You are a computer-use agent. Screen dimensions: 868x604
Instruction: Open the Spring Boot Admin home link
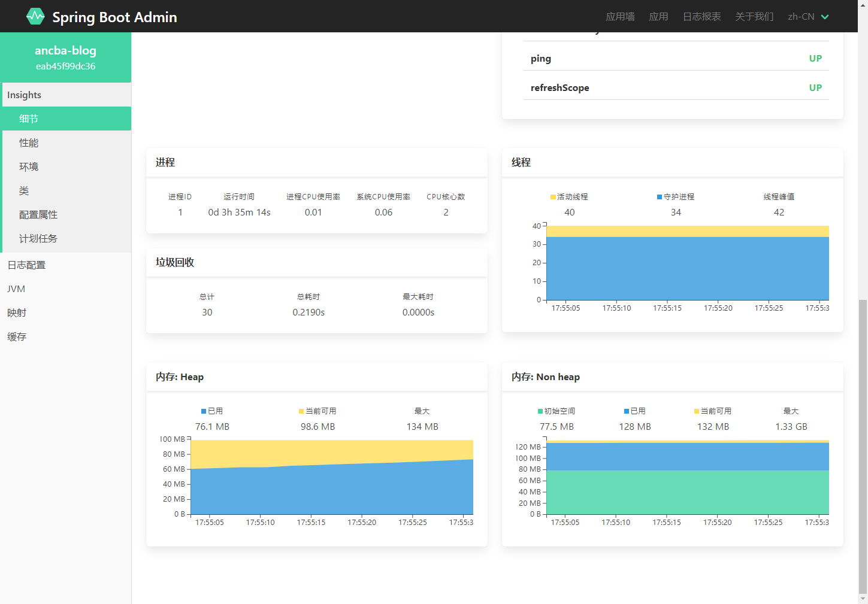(x=102, y=17)
